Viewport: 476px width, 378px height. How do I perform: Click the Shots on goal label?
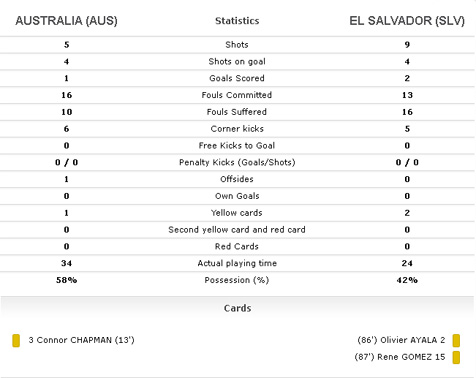click(237, 61)
